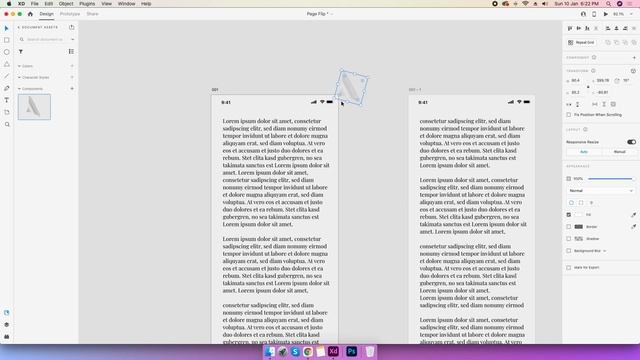
Task: Open Adobe XD from the dock
Action: click(333, 351)
